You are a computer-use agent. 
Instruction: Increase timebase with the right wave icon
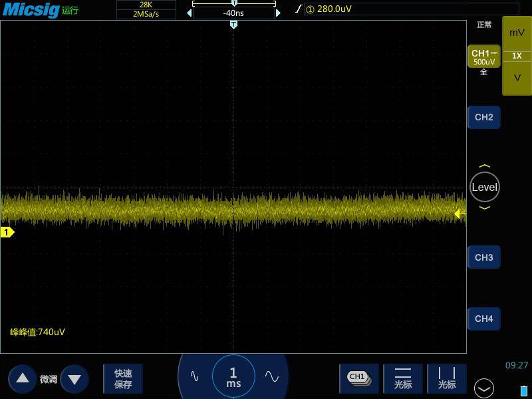coord(271,376)
